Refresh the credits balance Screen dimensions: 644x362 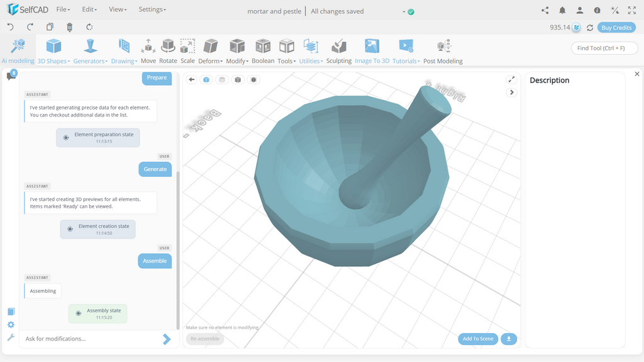click(590, 28)
